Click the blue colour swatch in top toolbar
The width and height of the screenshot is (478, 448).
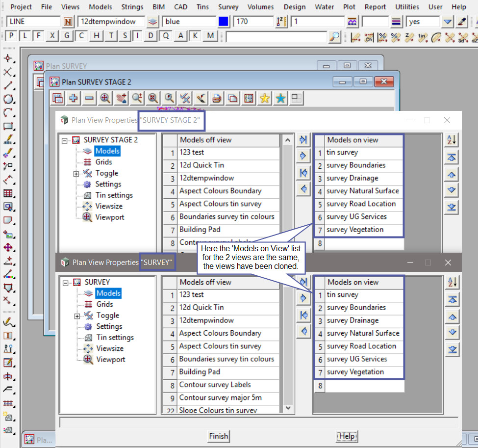(224, 22)
